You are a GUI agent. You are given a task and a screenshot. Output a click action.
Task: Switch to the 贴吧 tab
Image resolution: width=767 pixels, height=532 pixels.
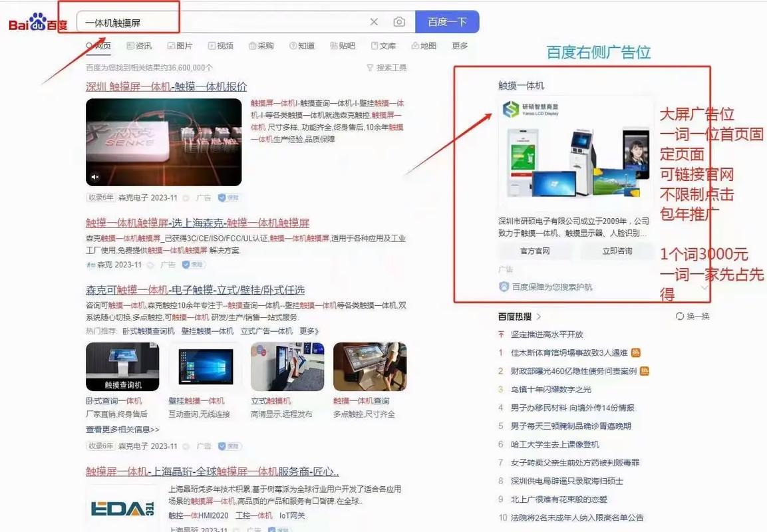pos(343,45)
